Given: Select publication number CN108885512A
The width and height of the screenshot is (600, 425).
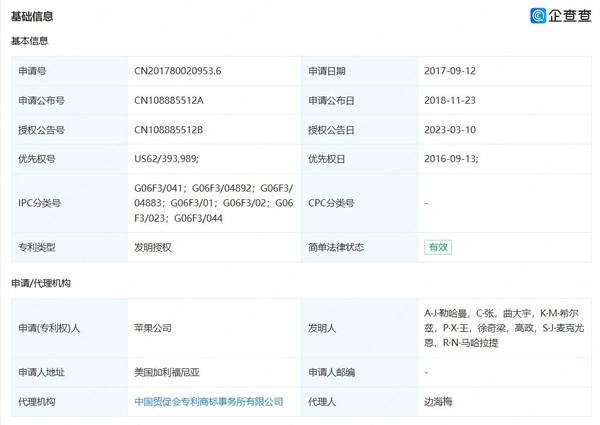Looking at the screenshot, I should click(x=169, y=100).
